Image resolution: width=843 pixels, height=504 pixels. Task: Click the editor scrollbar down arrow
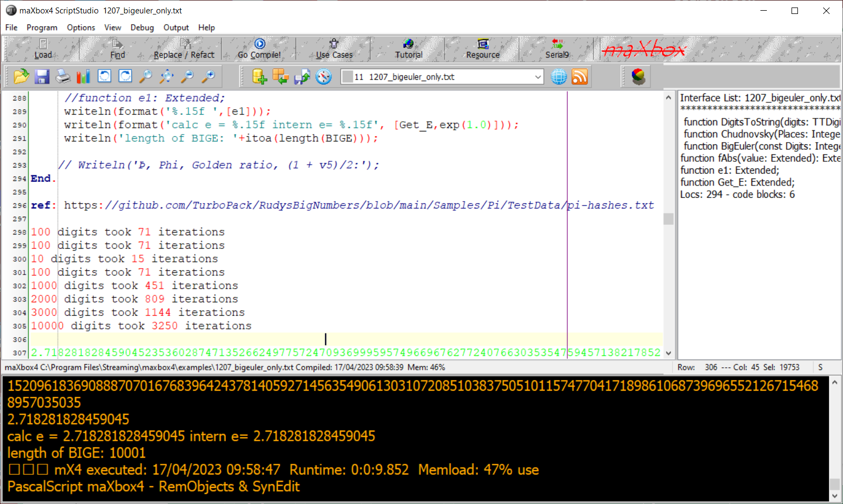(x=668, y=353)
